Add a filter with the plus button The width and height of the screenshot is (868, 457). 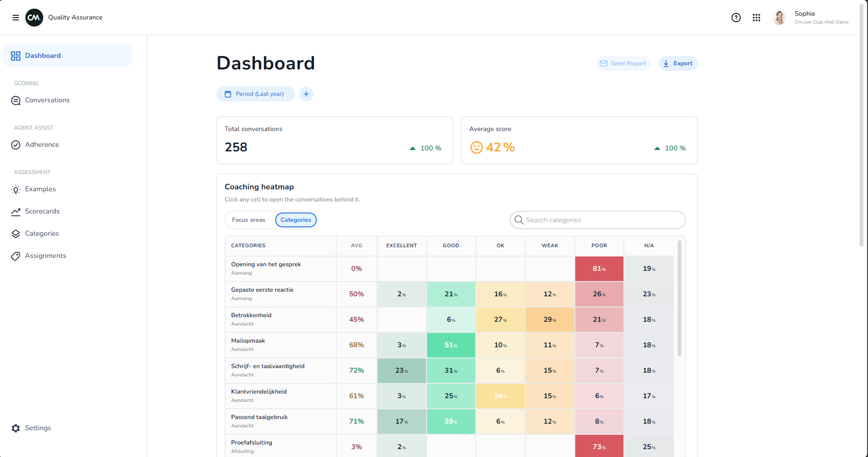[306, 94]
